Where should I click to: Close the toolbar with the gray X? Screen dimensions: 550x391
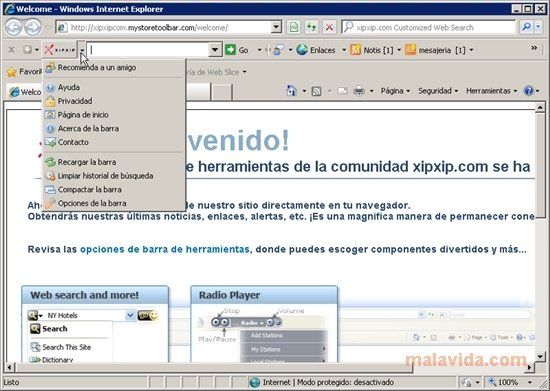pos(12,50)
